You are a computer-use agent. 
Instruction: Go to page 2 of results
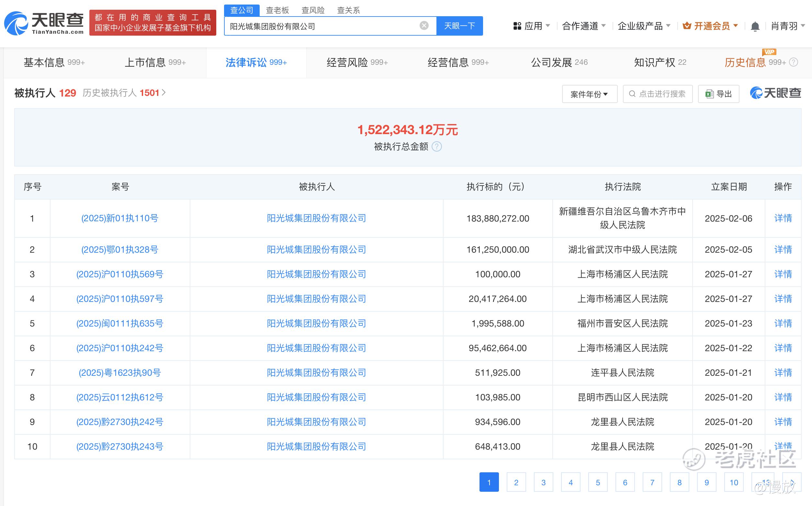pyautogui.click(x=516, y=482)
